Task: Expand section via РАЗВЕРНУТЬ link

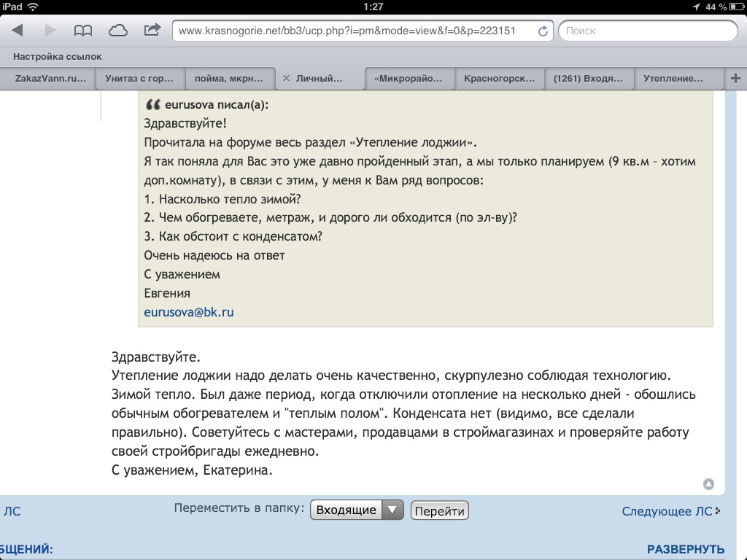Action: pos(685,549)
